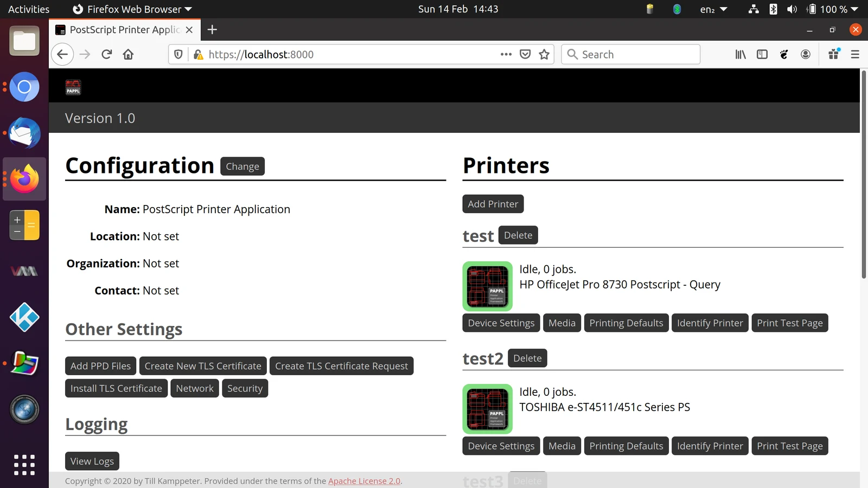Open the Apache License 2.0 link
The height and width of the screenshot is (488, 868).
click(x=364, y=481)
